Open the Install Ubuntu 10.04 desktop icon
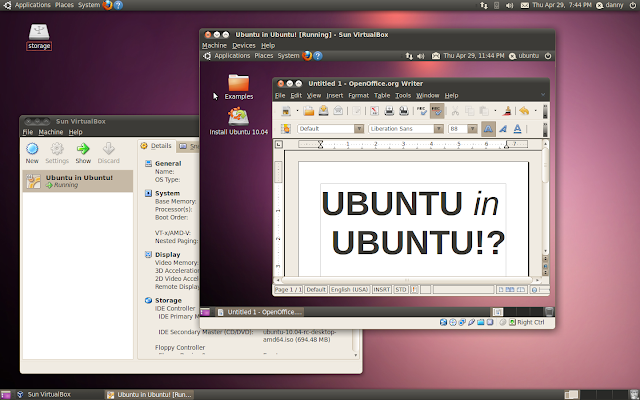Image resolution: width=640 pixels, height=400 pixels. click(x=238, y=121)
